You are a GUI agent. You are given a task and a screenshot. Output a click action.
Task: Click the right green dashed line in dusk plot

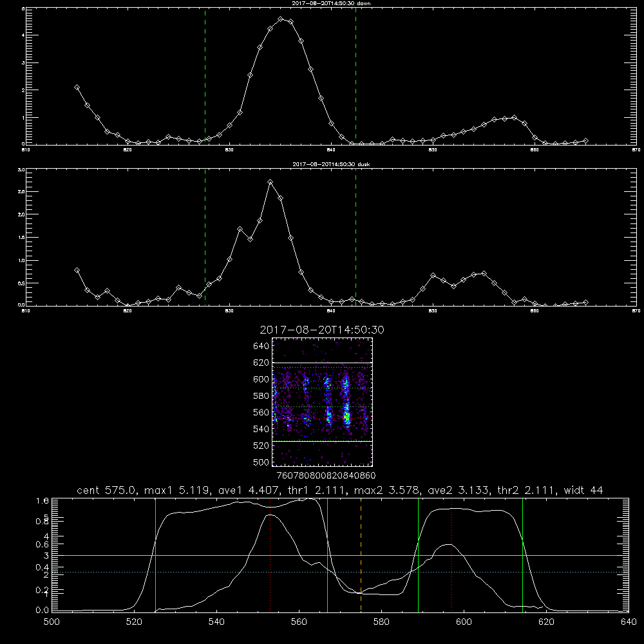tap(355, 238)
